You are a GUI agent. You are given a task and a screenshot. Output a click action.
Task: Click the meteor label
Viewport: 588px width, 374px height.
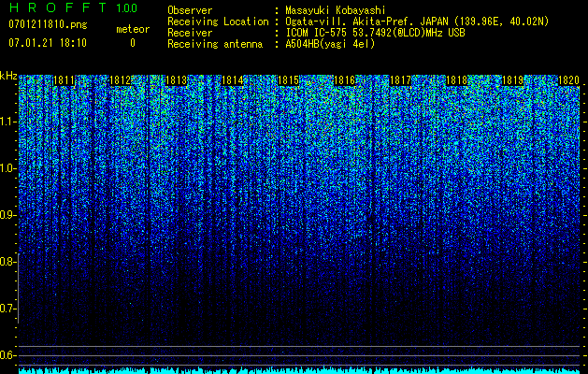[133, 29]
